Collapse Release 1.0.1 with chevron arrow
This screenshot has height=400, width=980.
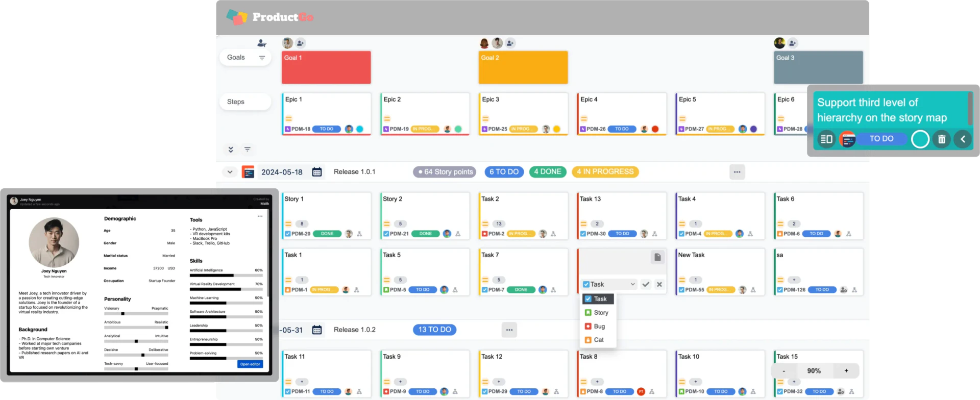230,172
